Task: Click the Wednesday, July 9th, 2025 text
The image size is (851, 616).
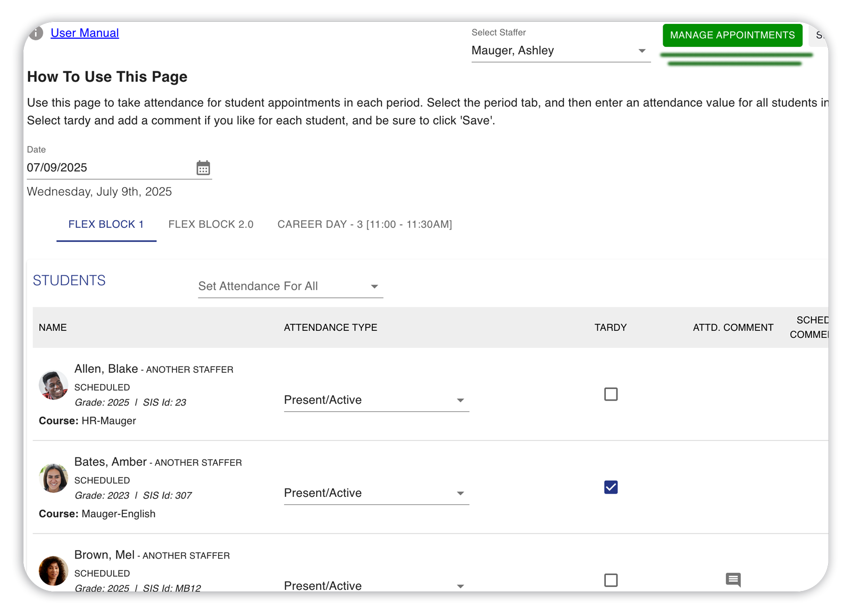Action: pyautogui.click(x=99, y=192)
